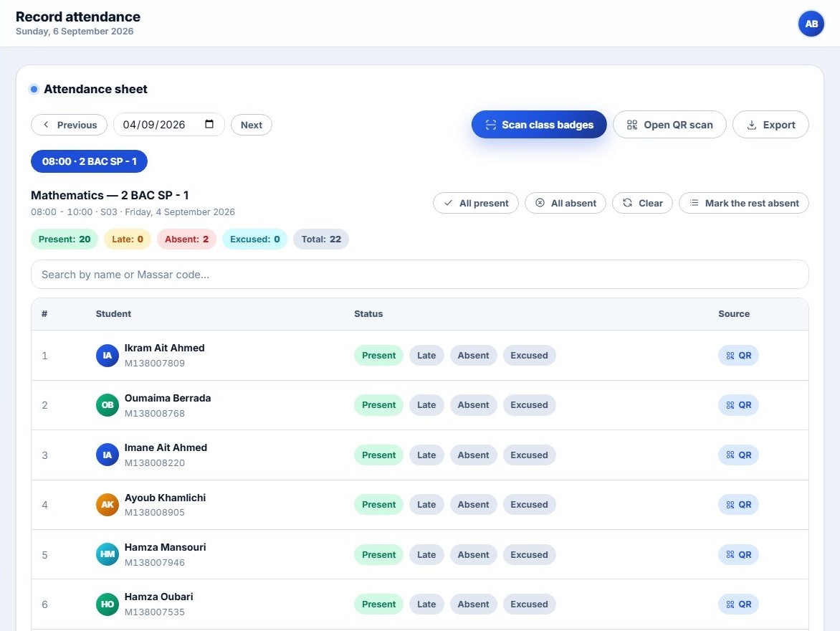Image resolution: width=840 pixels, height=631 pixels.
Task: Click QR source badge for Ikram Ait Ahmed
Action: [738, 356]
